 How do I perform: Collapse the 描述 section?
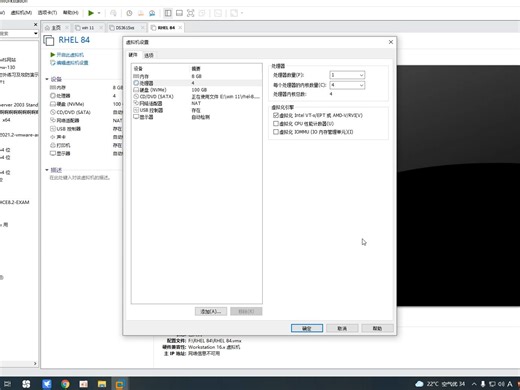tap(47, 170)
